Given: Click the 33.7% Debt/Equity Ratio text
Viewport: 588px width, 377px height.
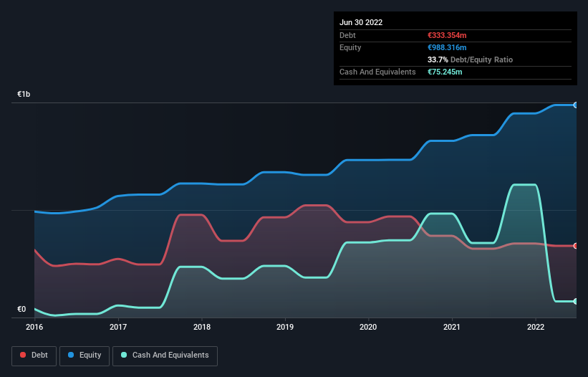Looking at the screenshot, I should (x=471, y=59).
